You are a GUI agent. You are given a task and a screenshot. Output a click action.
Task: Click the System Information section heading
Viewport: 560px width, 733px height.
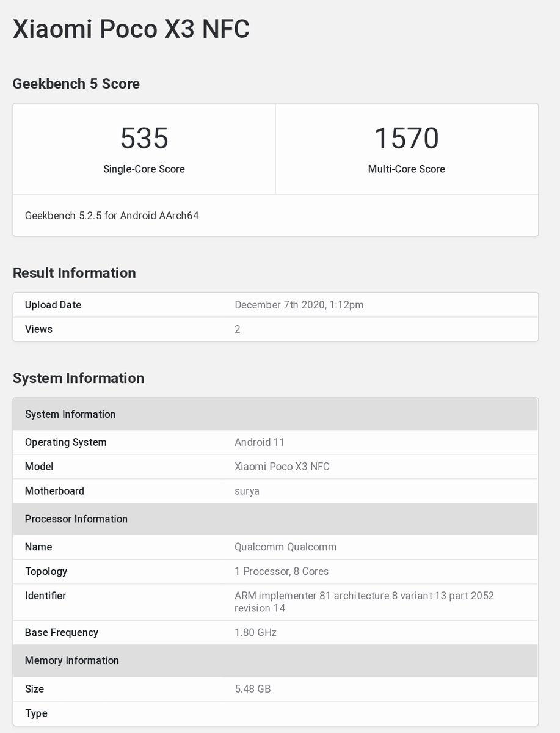(x=79, y=378)
